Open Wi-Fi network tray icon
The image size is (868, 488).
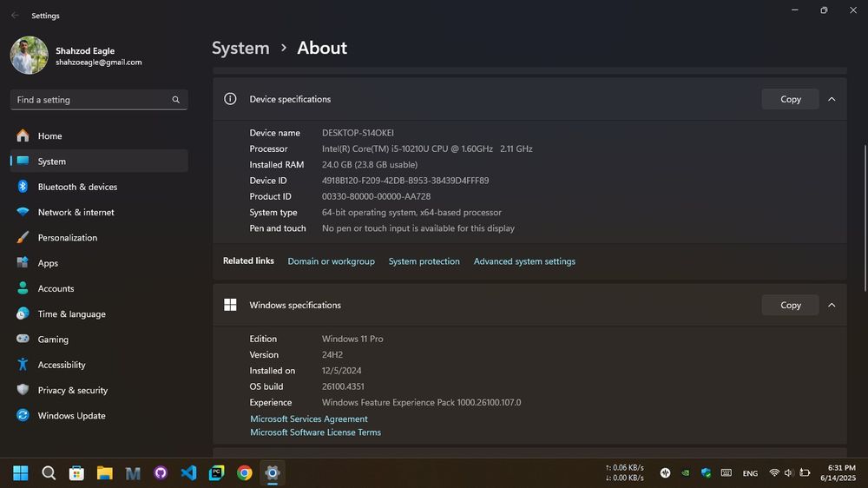[774, 473]
